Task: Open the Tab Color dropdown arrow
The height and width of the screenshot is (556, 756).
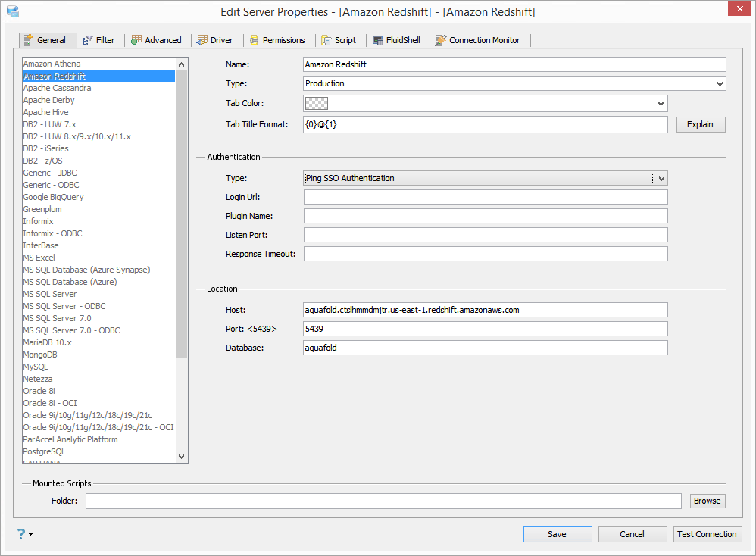Action: (661, 103)
